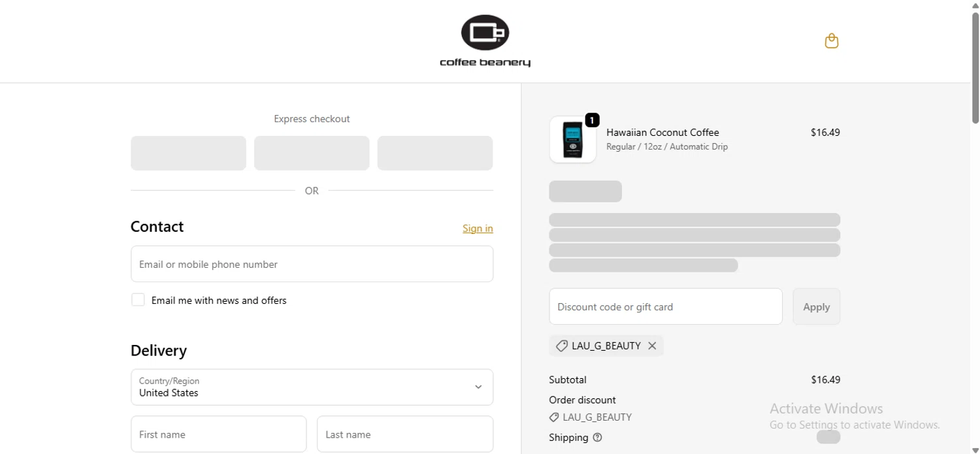This screenshot has width=980, height=454.
Task: Click the middle express checkout placeholder button
Action: [312, 153]
